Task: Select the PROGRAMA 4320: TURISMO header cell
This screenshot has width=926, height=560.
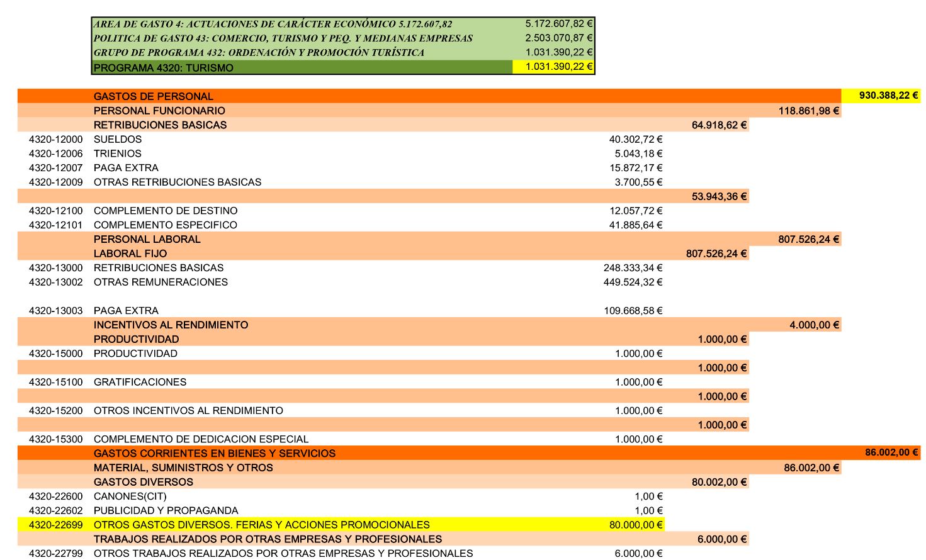Action: pyautogui.click(x=163, y=68)
